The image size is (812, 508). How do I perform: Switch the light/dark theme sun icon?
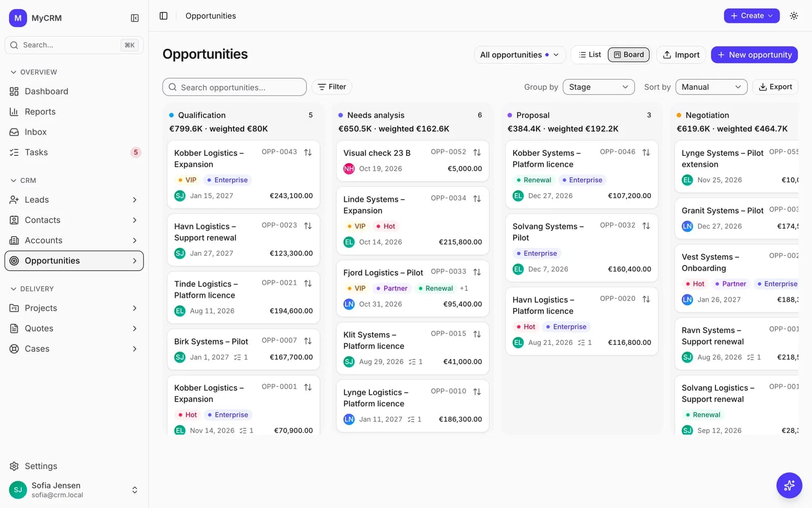794,16
